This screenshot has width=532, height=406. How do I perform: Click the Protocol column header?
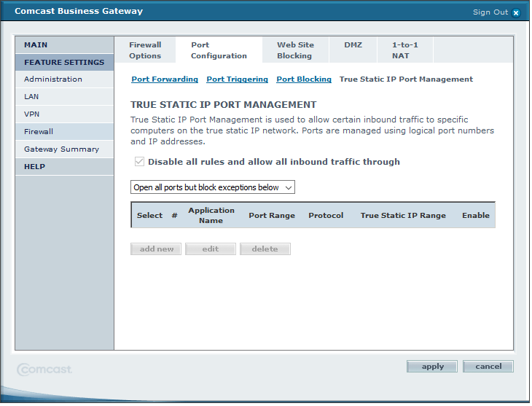(x=327, y=216)
